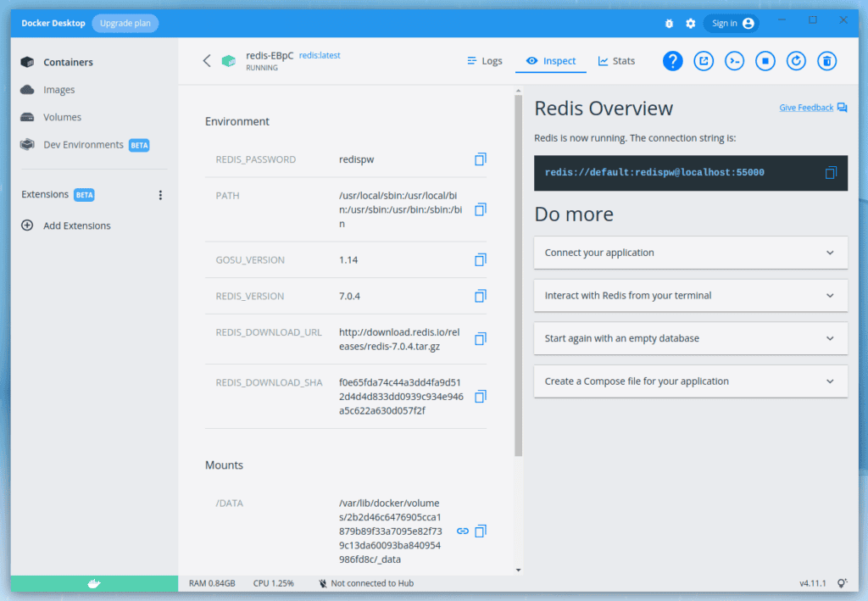Click the PATH value text
Image resolution: width=868 pixels, height=601 pixels.
401,209
